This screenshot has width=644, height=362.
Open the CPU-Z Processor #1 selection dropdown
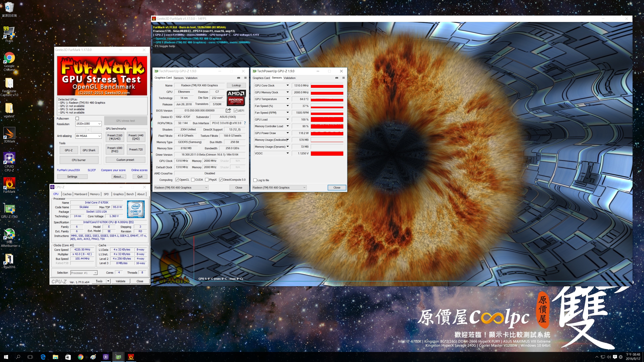[x=84, y=273]
